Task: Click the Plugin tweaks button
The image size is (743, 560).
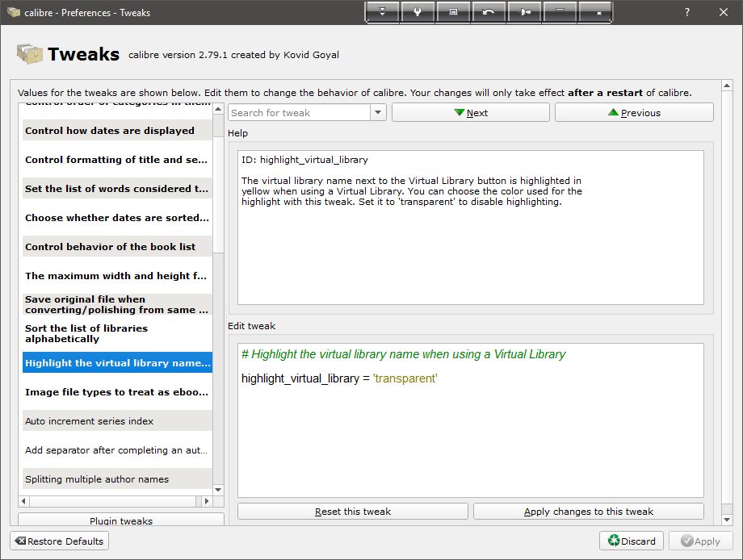Action: point(121,520)
